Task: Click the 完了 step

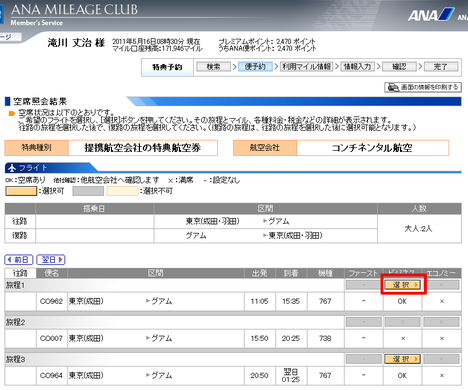Action: pos(441,67)
